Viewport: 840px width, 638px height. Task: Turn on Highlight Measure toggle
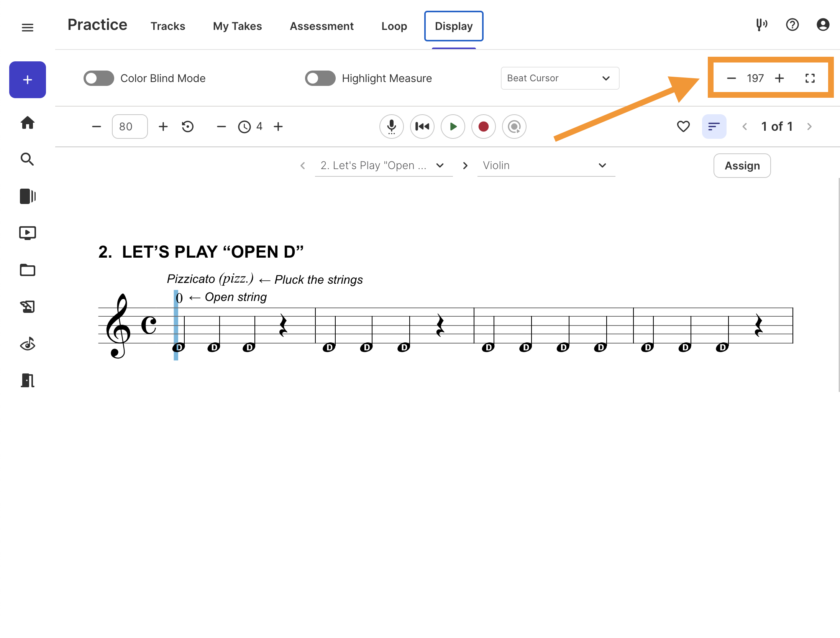(320, 78)
